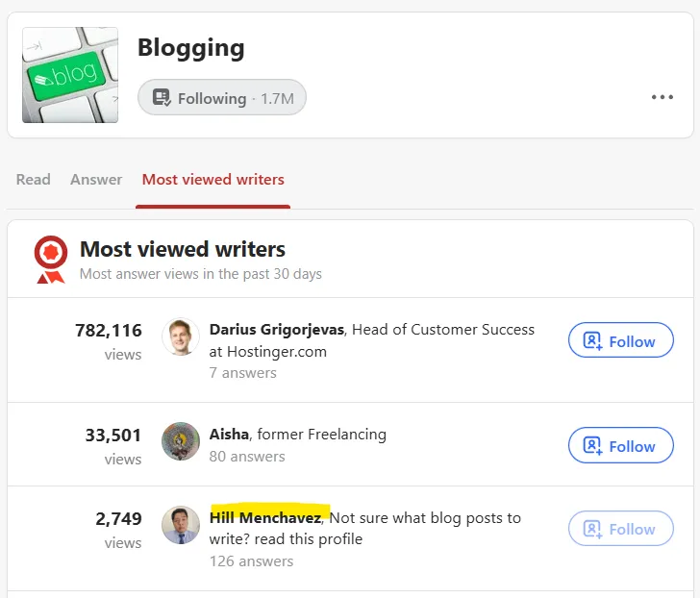Open the three-dots more options menu
700x598 pixels.
(662, 97)
